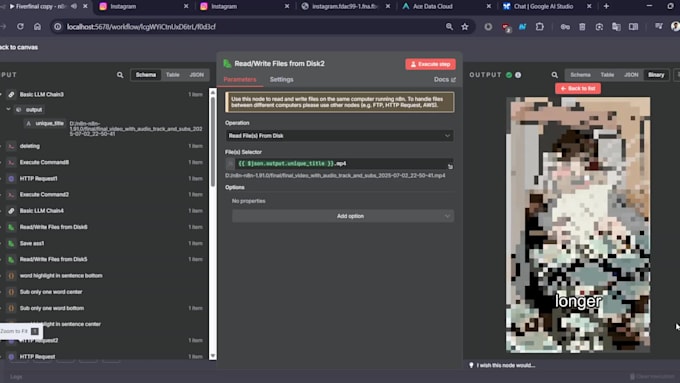Image resolution: width=680 pixels, height=383 pixels.
Task: Select the bottom HTTP Request row
Action: tap(104, 357)
